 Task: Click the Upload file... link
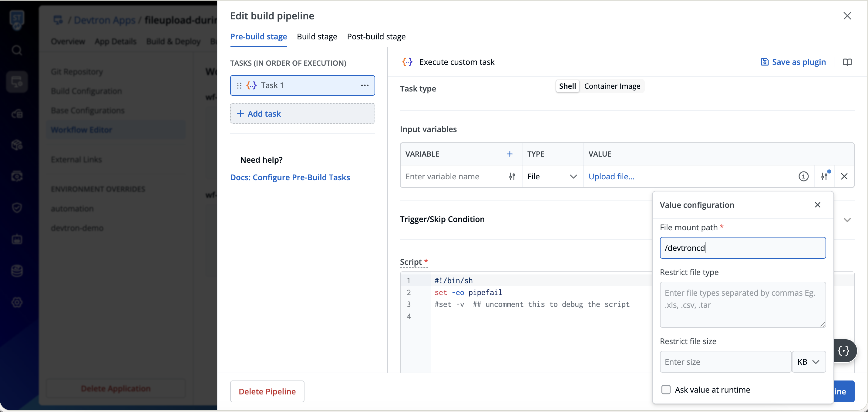tap(611, 176)
